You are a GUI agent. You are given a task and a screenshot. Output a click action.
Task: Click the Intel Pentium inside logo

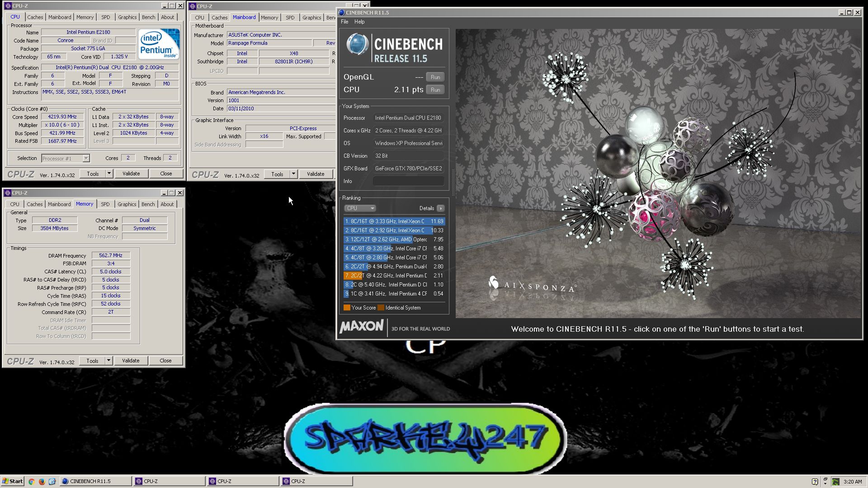click(x=159, y=44)
